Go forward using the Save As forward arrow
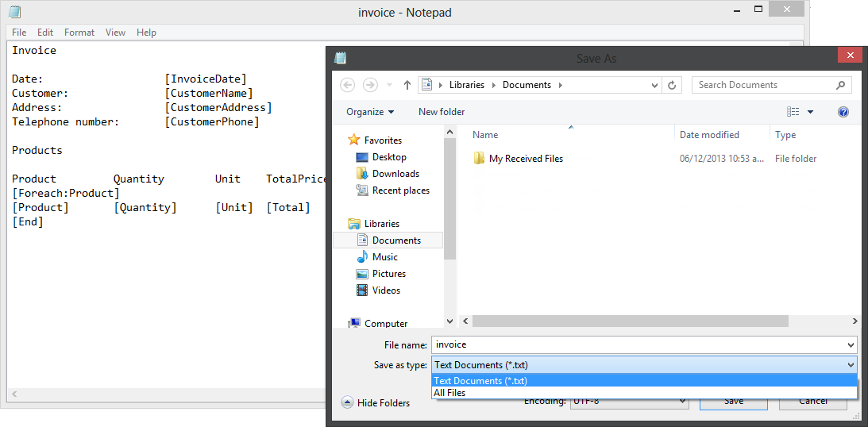This screenshot has width=868, height=427. [370, 85]
